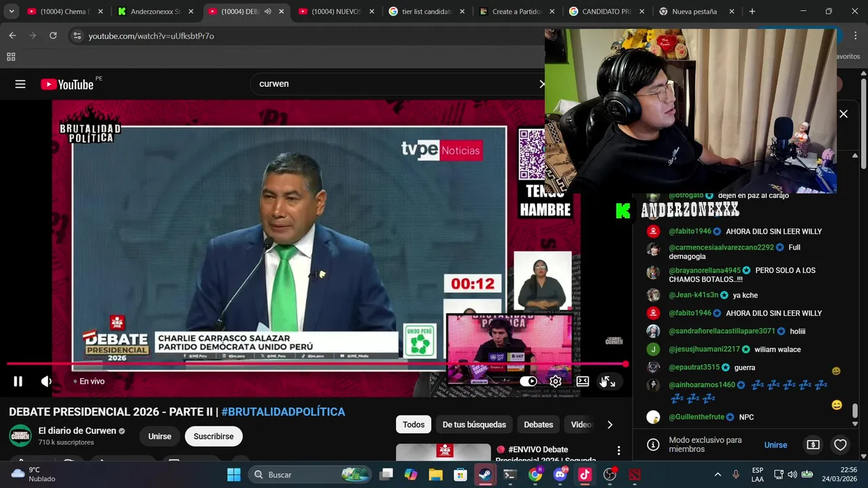Select the 'De tus búsquedas' chip
This screenshot has width=868, height=488.
(474, 424)
